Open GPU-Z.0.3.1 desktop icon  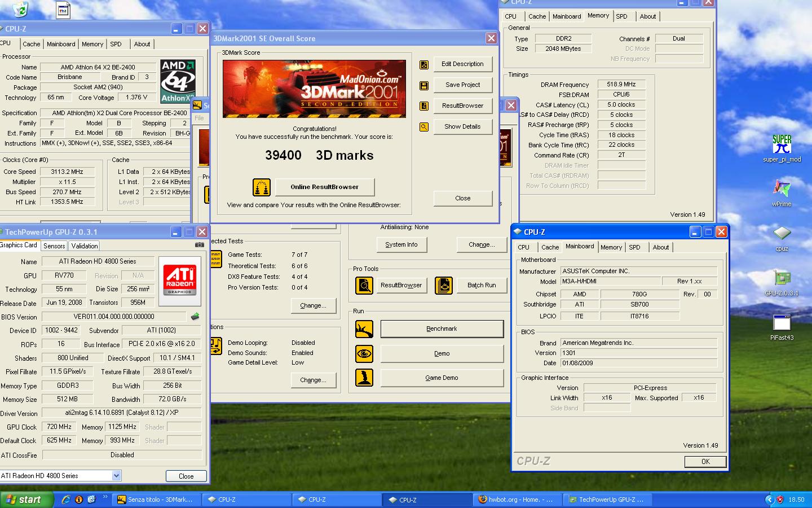tap(782, 283)
